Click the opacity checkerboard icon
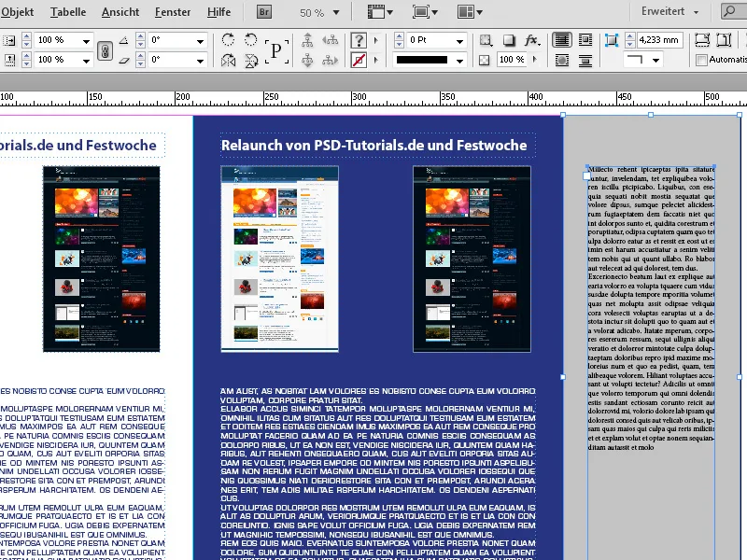Viewport: 747px width, 560px height. [484, 60]
